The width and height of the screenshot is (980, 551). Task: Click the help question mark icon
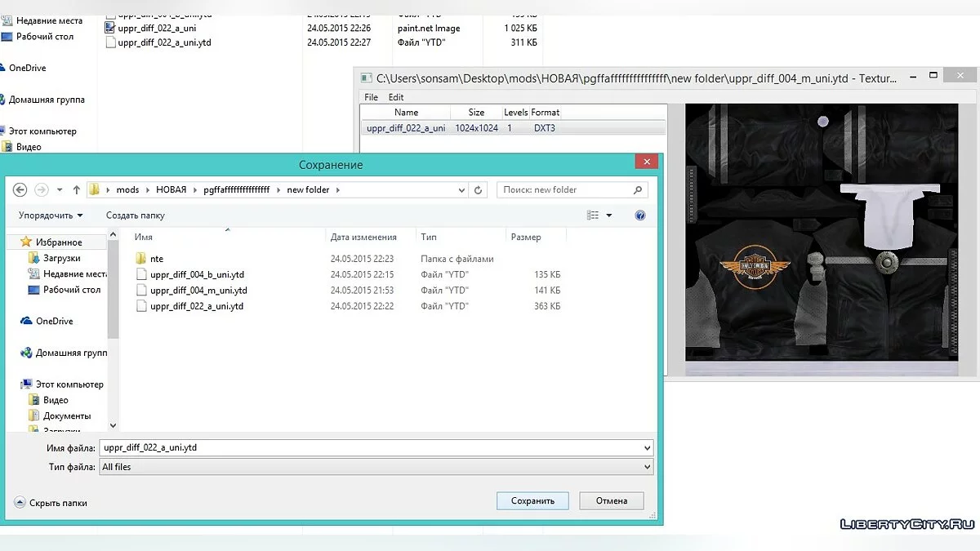640,216
